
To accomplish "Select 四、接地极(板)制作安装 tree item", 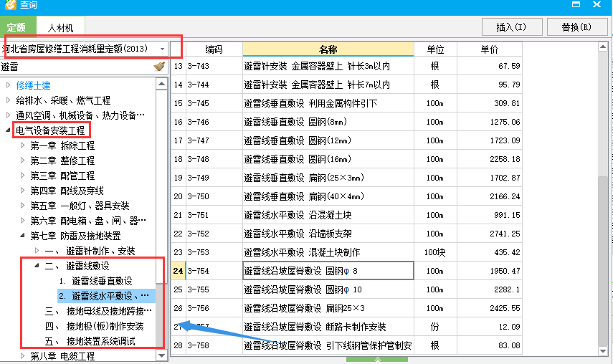I will click(x=94, y=326).
